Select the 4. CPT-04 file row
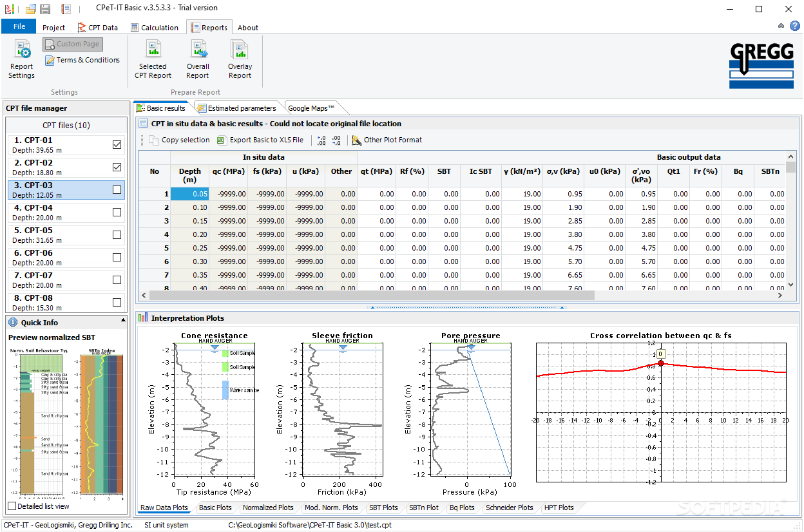The height and width of the screenshot is (532, 804). 66,213
